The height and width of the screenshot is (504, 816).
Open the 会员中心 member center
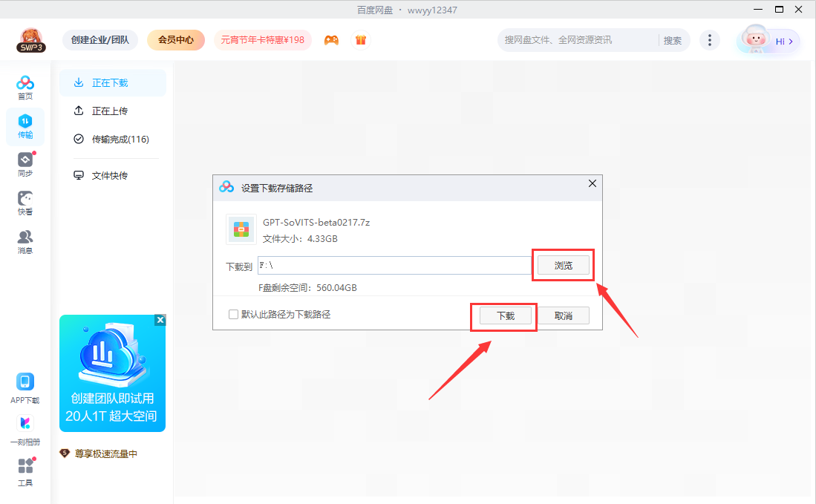click(x=176, y=40)
